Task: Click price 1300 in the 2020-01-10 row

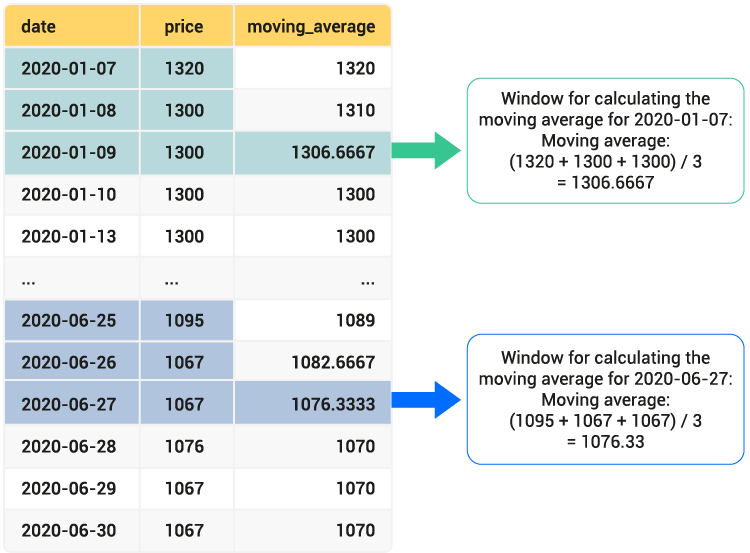Action: 187,194
